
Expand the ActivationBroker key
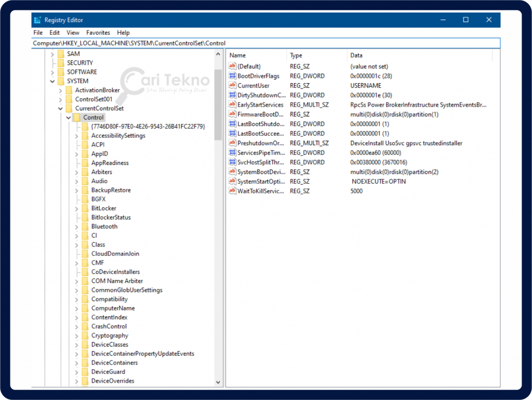tap(61, 89)
